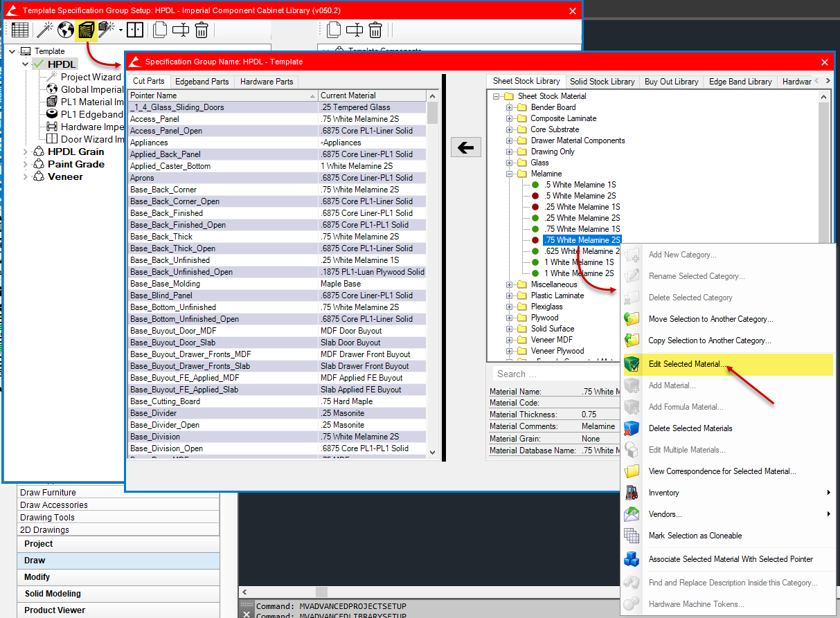840x618 pixels.
Task: Click the highlighted material wood-block toolbar icon
Action: click(x=86, y=30)
